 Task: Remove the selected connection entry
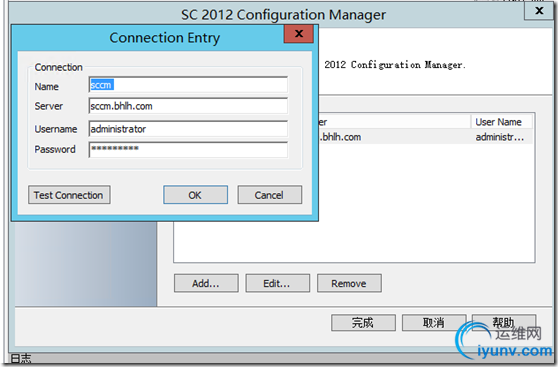(349, 283)
